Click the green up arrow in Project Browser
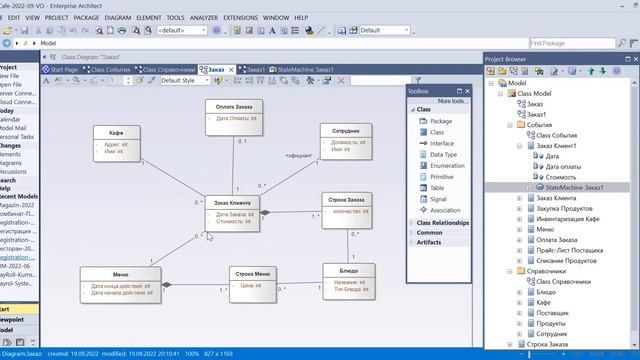 click(x=591, y=71)
